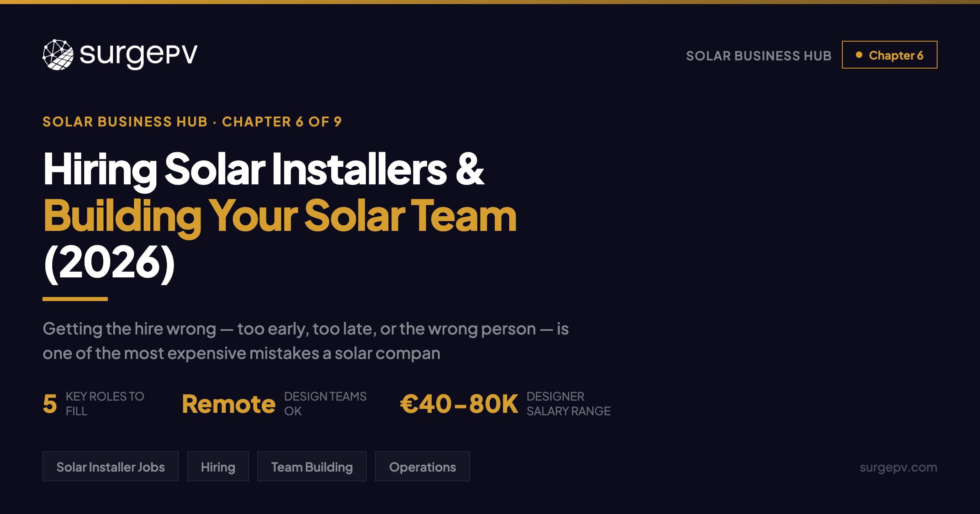980x514 pixels.
Task: Switch to the "Solar Installer Jobs" tab
Action: [x=110, y=466]
